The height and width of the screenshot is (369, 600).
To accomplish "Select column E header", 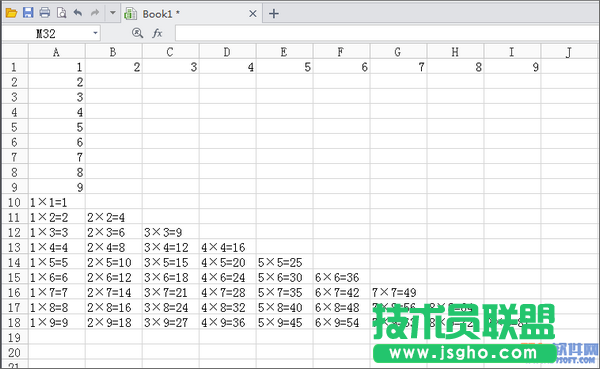I will [x=285, y=52].
